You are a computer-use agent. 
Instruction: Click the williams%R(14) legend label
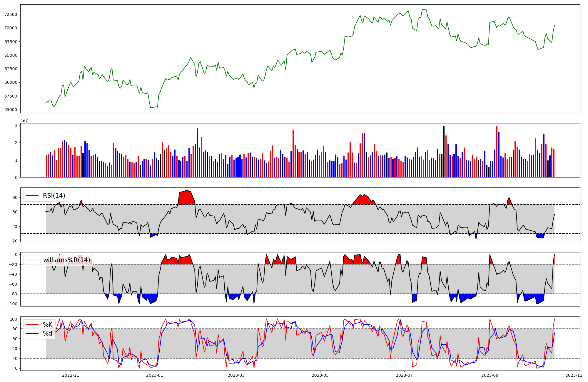(x=66, y=260)
